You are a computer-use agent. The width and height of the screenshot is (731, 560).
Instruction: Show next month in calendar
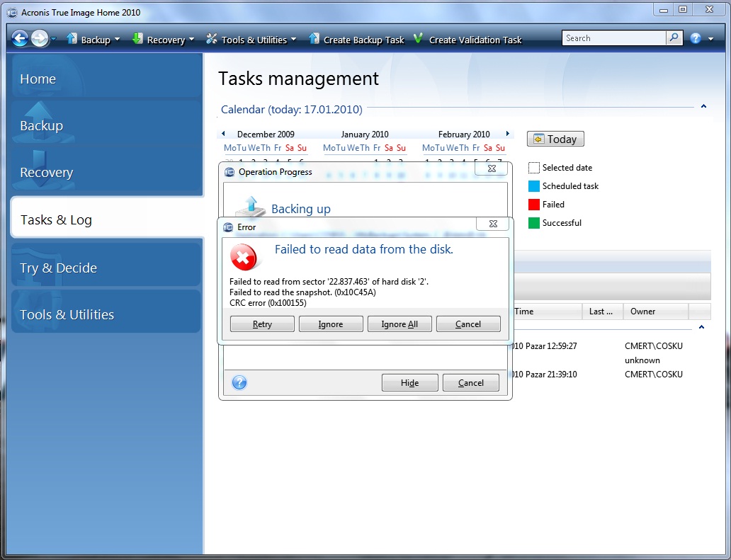pyautogui.click(x=508, y=134)
